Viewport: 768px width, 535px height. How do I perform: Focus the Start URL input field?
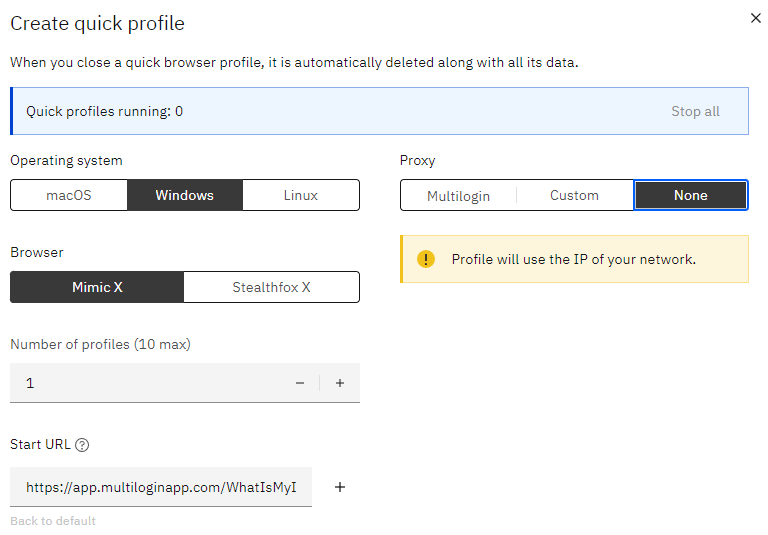point(161,487)
